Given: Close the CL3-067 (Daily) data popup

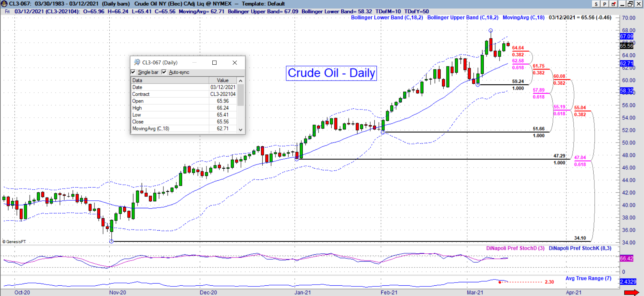Looking at the screenshot, I should (235, 63).
